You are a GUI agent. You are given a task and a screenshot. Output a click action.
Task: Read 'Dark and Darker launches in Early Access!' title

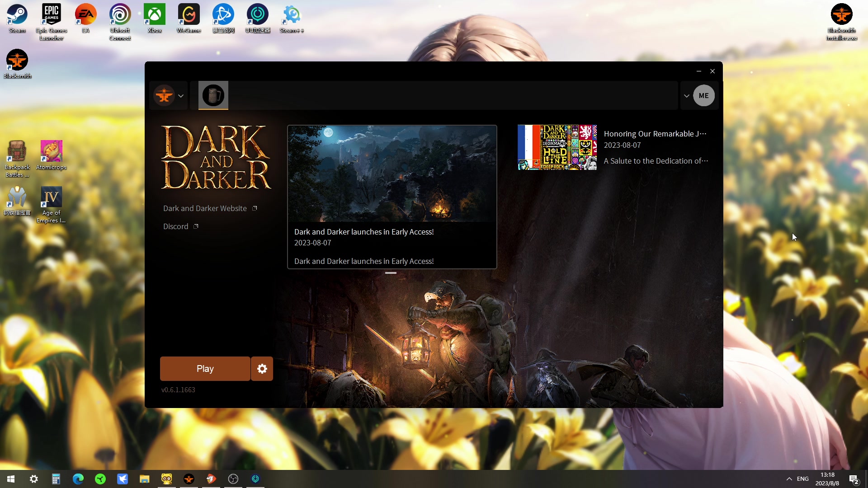pyautogui.click(x=364, y=232)
